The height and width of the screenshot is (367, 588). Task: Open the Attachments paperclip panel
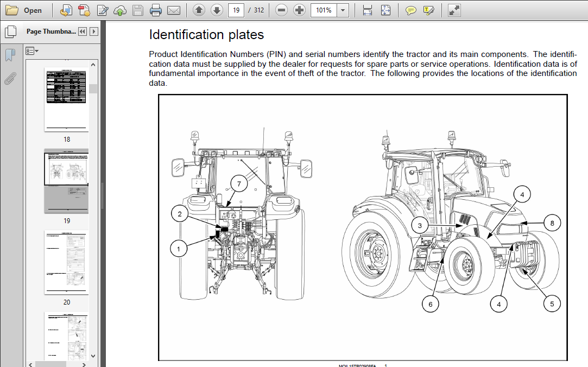point(10,79)
